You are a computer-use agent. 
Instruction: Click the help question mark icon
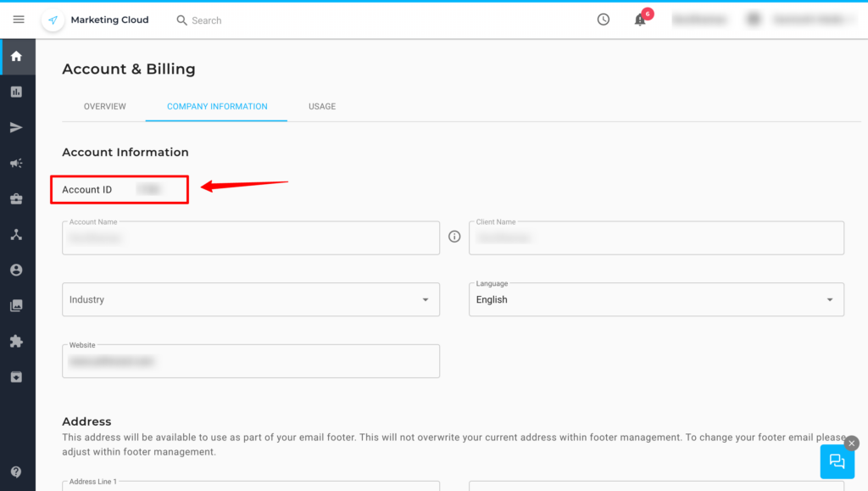coord(16,471)
